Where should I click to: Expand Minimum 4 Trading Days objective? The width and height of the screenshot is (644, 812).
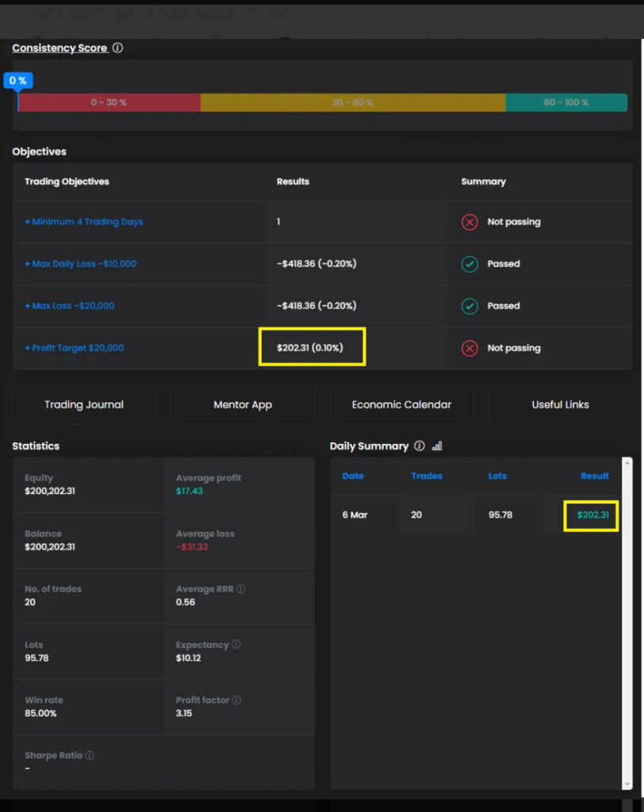pos(84,222)
